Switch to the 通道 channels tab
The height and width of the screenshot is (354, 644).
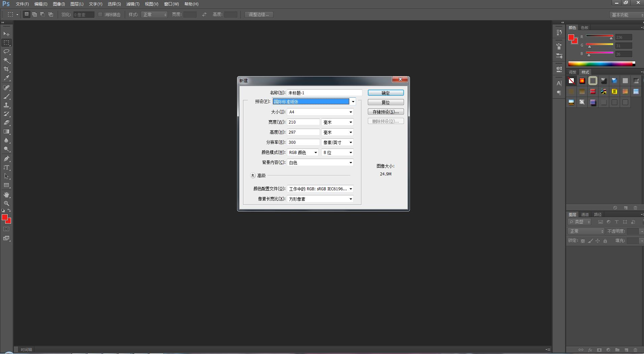[x=585, y=215]
